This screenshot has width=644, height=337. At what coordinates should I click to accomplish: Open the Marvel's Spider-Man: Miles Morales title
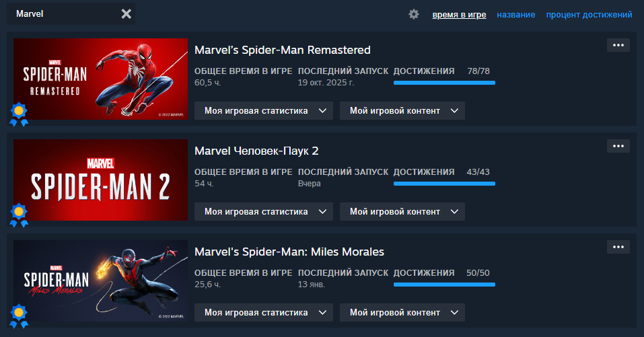[x=289, y=252]
